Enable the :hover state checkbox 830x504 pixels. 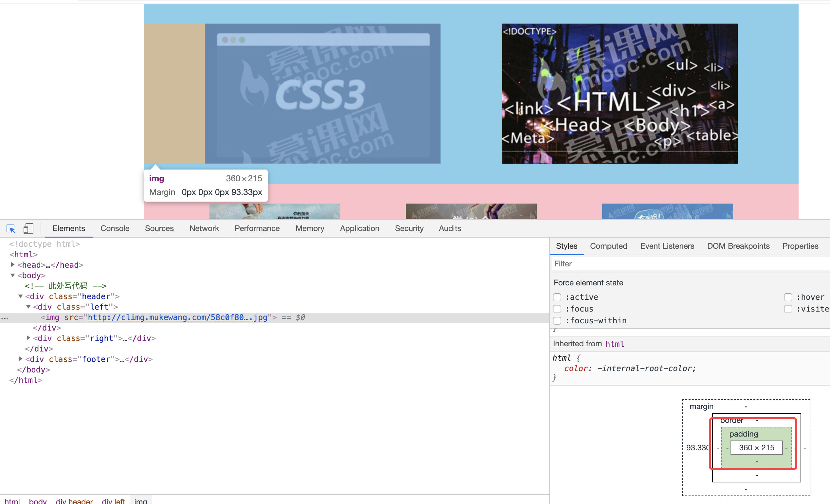tap(787, 297)
